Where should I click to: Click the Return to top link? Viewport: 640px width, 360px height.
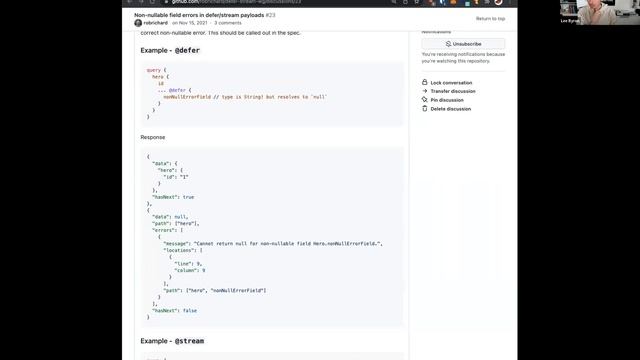(490, 19)
